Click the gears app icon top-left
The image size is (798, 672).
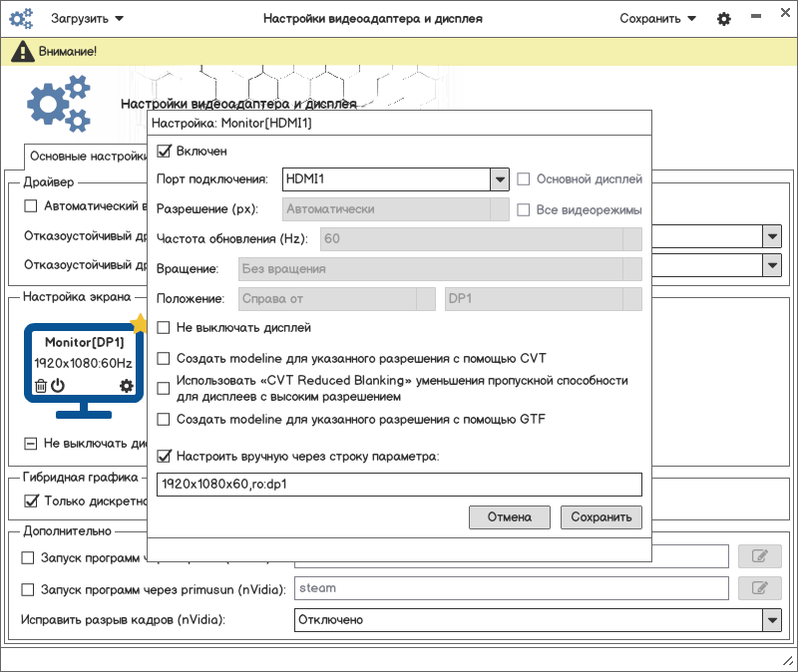tap(21, 19)
